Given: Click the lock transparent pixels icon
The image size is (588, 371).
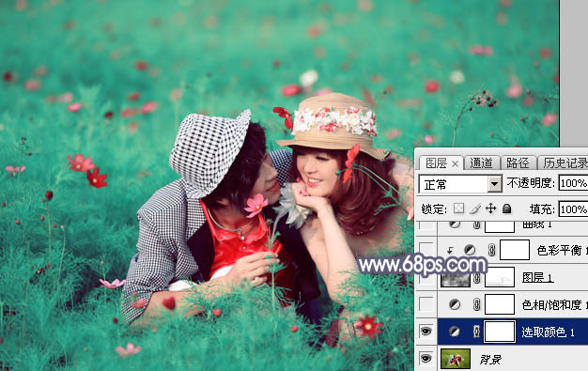Looking at the screenshot, I should click(x=458, y=209).
